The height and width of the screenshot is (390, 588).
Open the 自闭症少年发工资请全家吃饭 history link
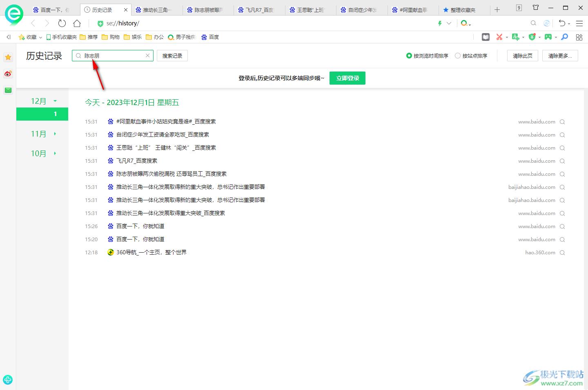tap(163, 134)
